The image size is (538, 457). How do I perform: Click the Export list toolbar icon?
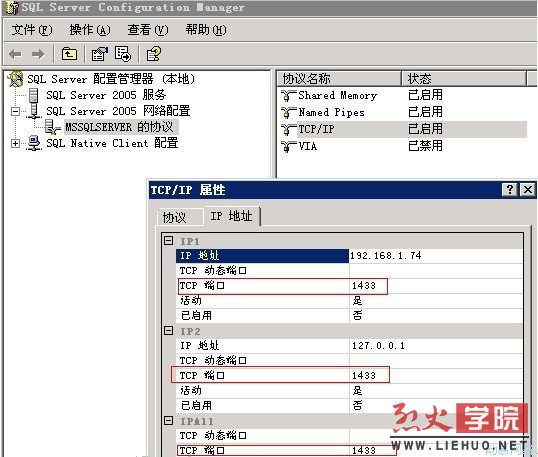pos(123,54)
